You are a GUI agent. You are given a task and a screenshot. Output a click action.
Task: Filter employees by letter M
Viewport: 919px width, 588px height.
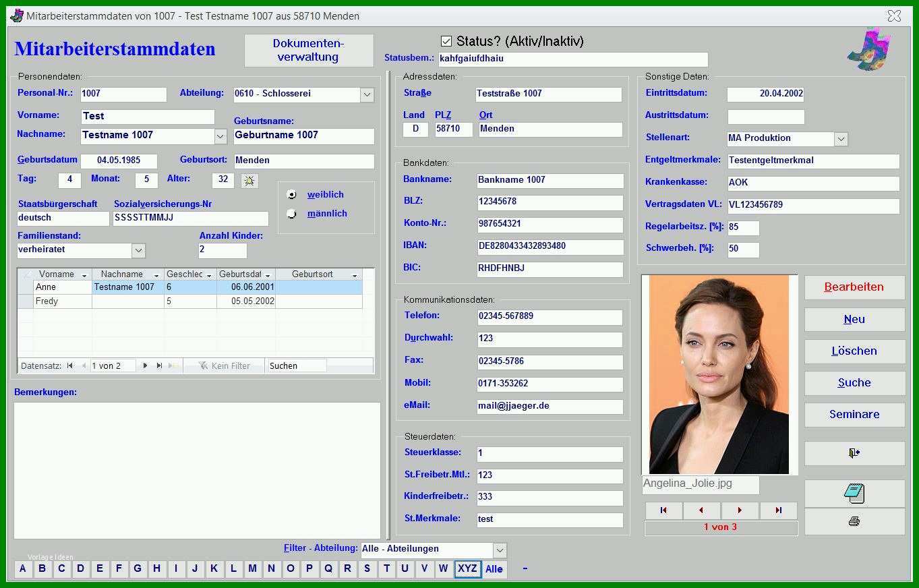tap(252, 568)
